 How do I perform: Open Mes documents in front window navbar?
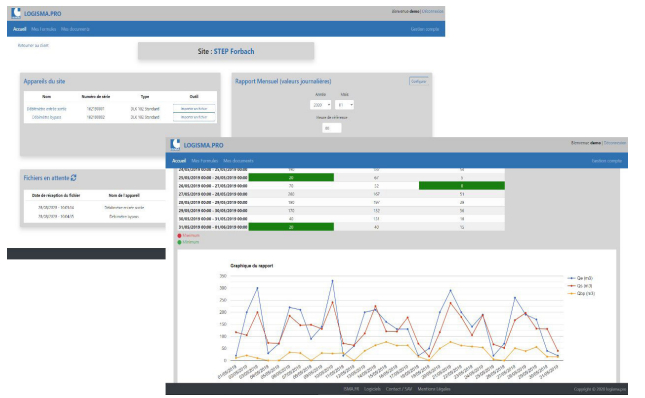click(x=239, y=161)
